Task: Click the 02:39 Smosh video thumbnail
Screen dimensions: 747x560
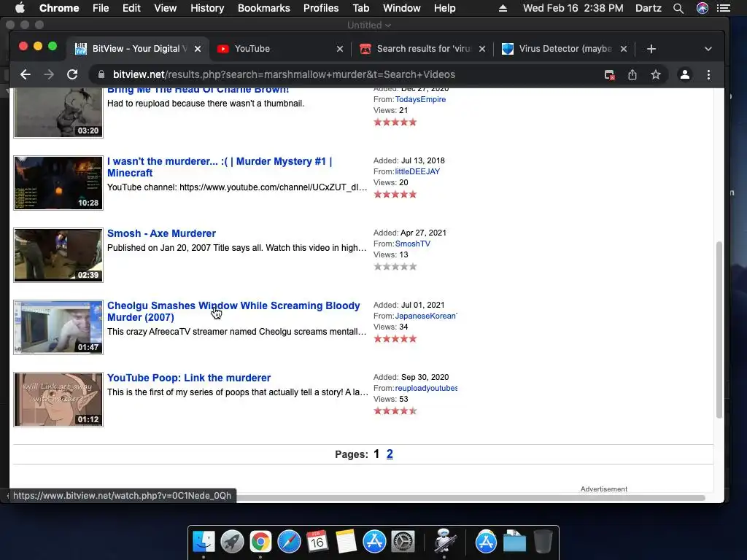Action: [58, 254]
